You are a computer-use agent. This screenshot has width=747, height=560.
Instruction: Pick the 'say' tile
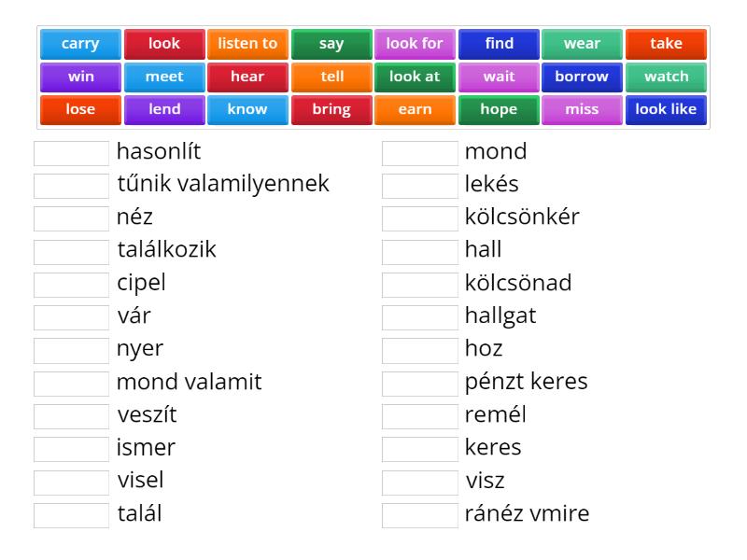331,43
